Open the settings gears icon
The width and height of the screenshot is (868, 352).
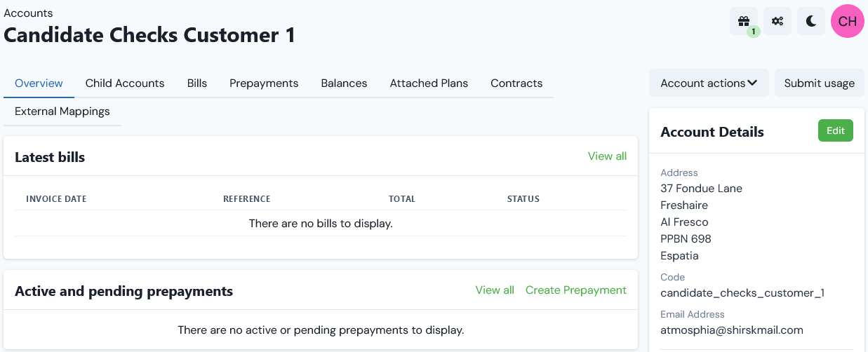click(x=777, y=21)
